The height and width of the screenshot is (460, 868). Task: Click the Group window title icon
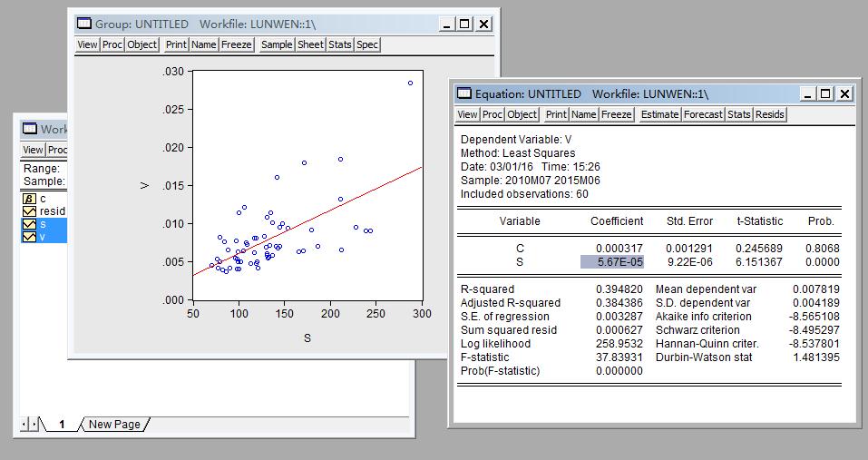click(x=84, y=24)
